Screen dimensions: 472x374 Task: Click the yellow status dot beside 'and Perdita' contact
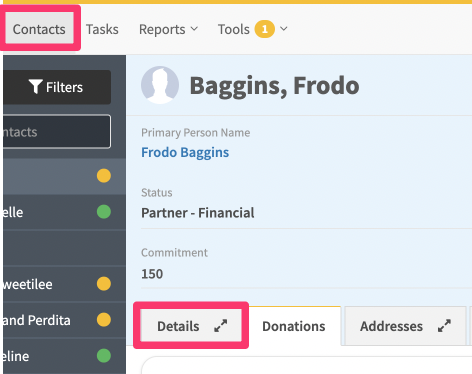(x=104, y=320)
